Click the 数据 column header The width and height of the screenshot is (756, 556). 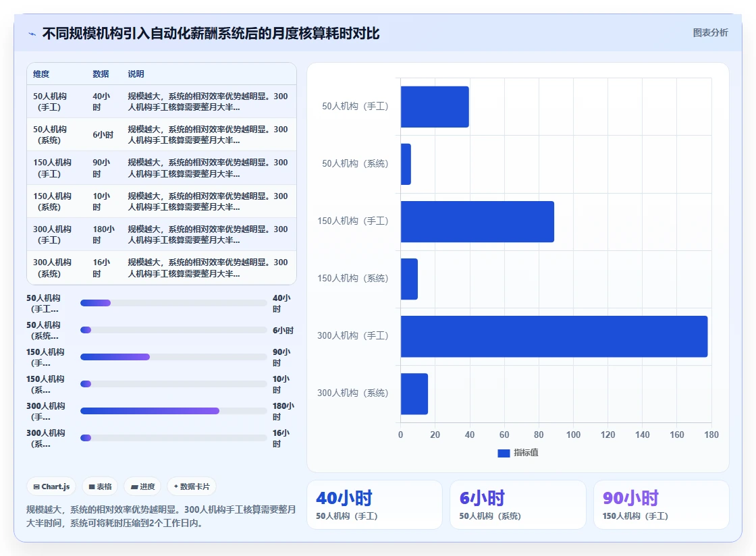pos(101,74)
